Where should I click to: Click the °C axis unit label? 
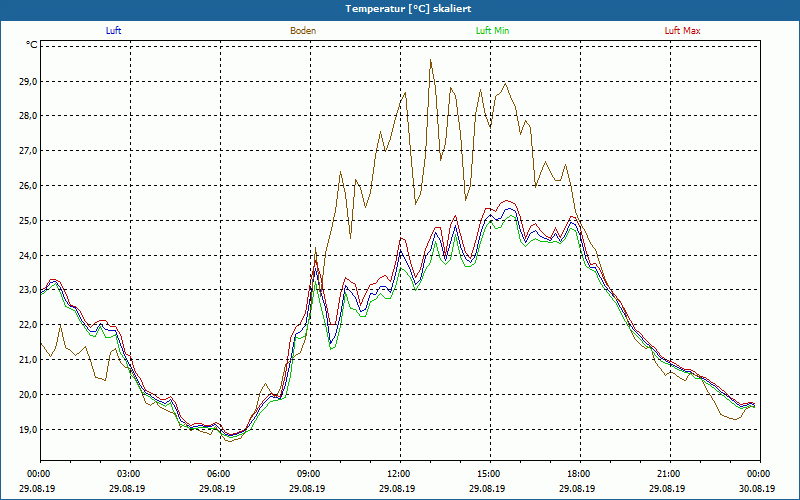coord(31,45)
